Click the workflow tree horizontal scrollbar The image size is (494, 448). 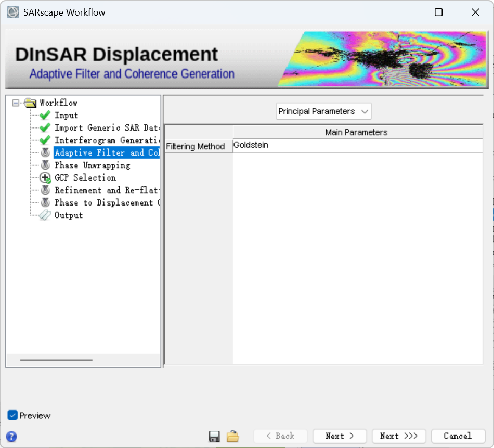(56, 360)
